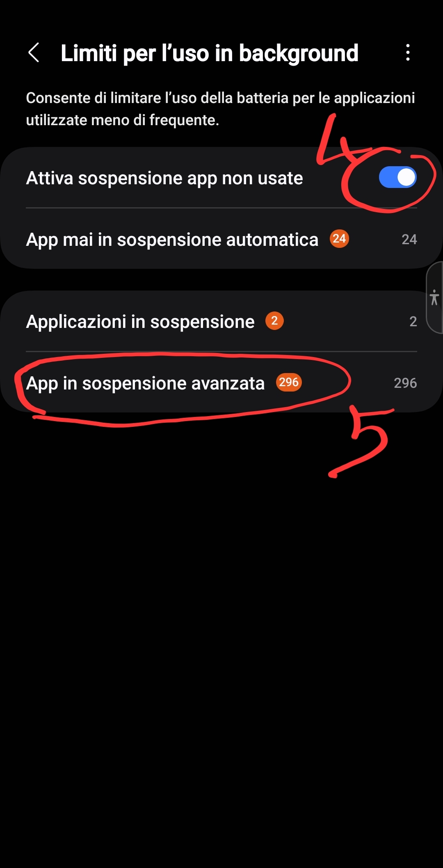The width and height of the screenshot is (443, 868).
Task: Open App in sospensione avanzata
Action: (221, 382)
